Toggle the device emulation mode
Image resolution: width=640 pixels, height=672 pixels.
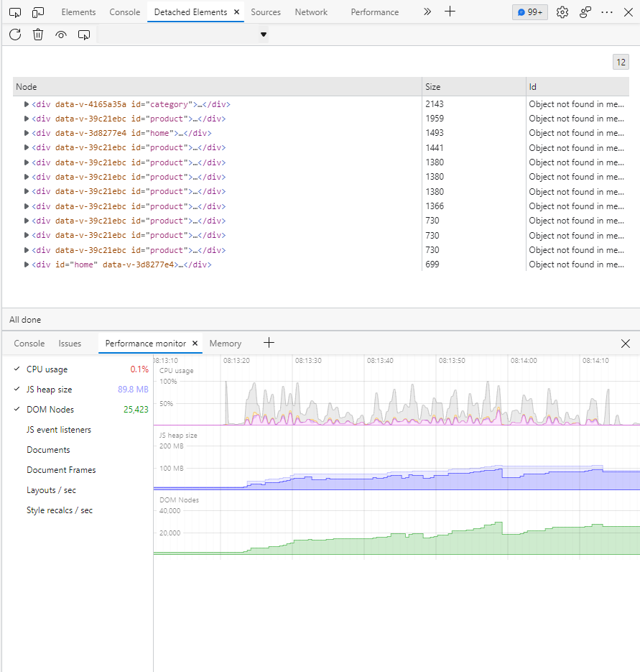coord(39,11)
